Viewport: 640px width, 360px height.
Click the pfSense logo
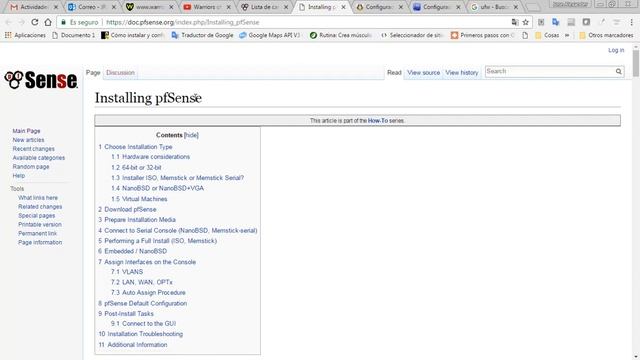tap(41, 80)
